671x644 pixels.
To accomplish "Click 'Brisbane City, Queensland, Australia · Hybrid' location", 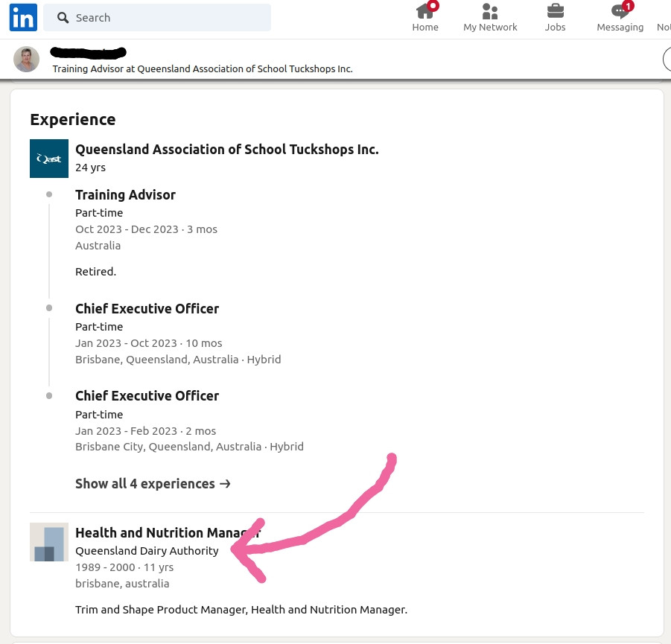I will click(x=190, y=447).
